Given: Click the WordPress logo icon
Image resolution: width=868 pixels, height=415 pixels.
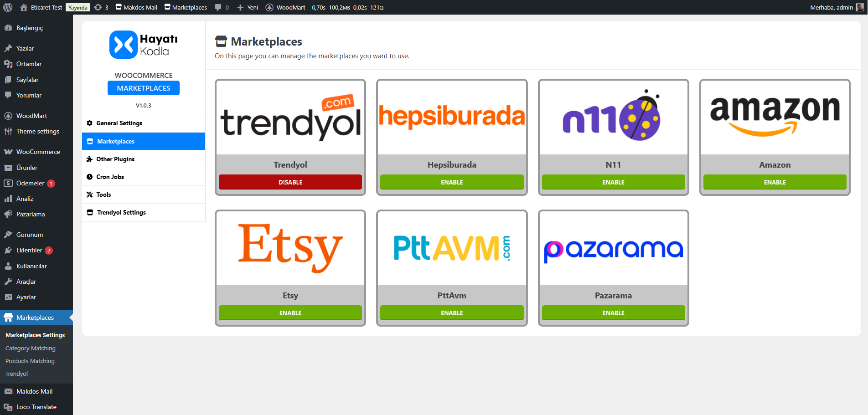Looking at the screenshot, I should [8, 7].
